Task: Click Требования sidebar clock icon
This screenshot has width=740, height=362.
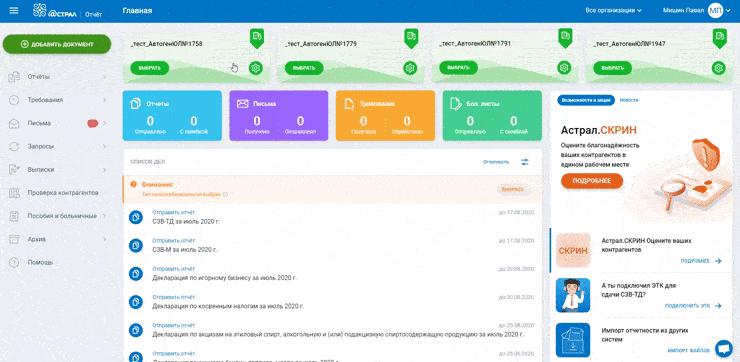Action: (14, 100)
